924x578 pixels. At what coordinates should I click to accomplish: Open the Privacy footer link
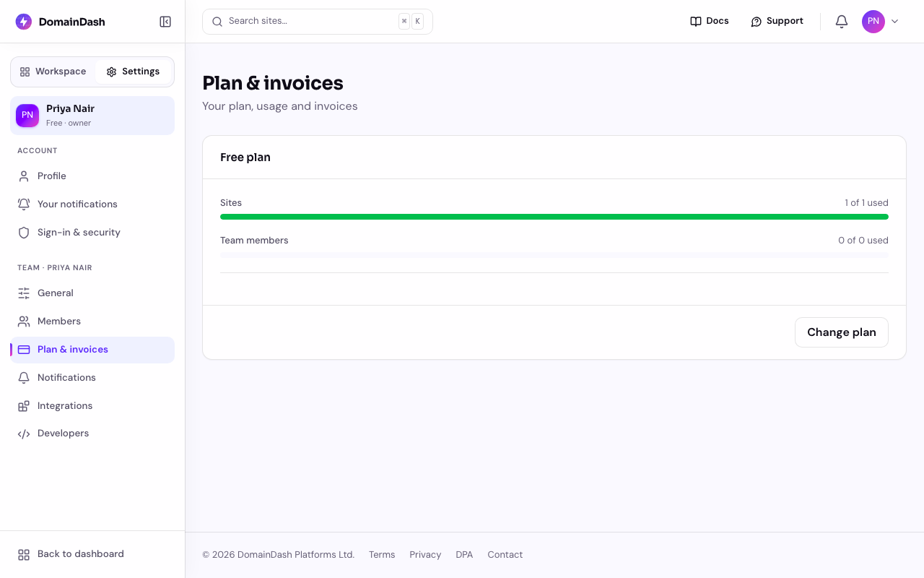tap(425, 555)
